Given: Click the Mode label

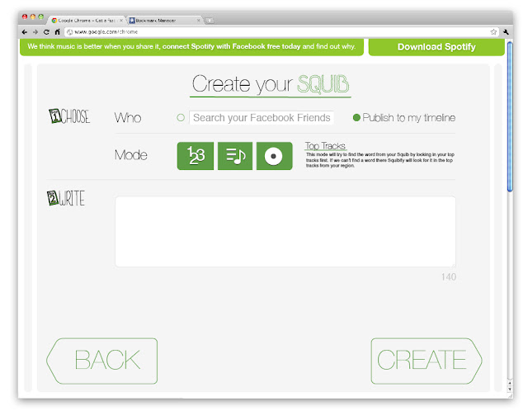Looking at the screenshot, I should [x=131, y=155].
